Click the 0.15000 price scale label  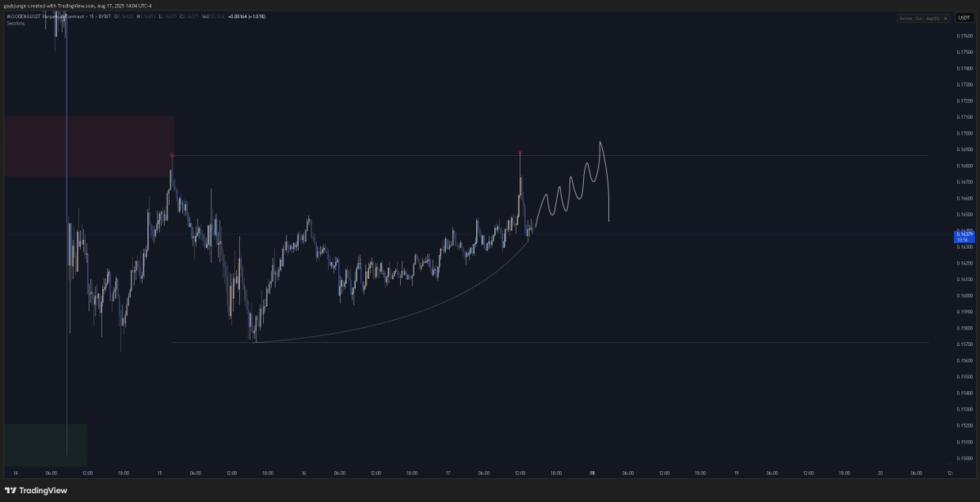pyautogui.click(x=964, y=458)
